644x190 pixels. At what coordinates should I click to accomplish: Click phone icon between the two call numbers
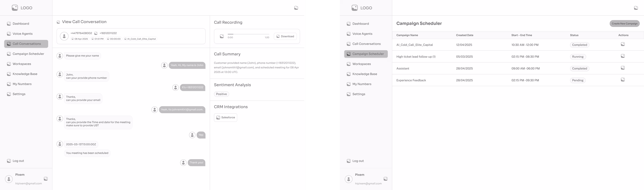coord(96,33)
